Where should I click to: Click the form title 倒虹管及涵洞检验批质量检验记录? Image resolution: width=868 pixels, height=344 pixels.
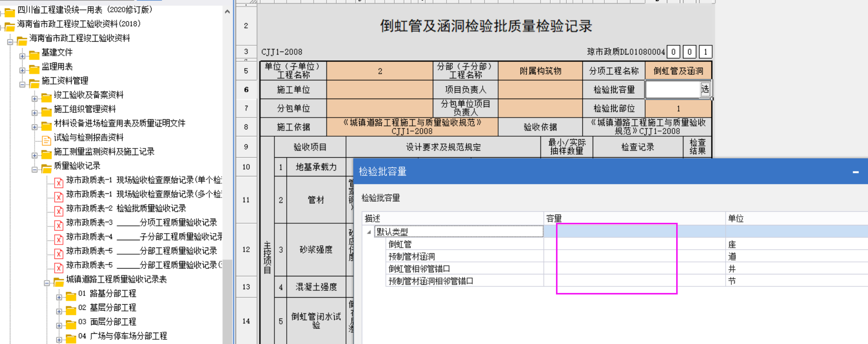[486, 26]
